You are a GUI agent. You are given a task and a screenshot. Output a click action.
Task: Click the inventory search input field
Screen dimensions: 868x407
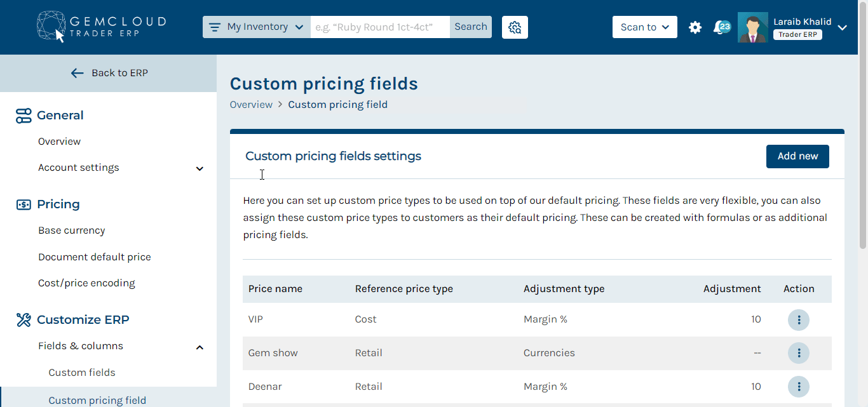[380, 27]
